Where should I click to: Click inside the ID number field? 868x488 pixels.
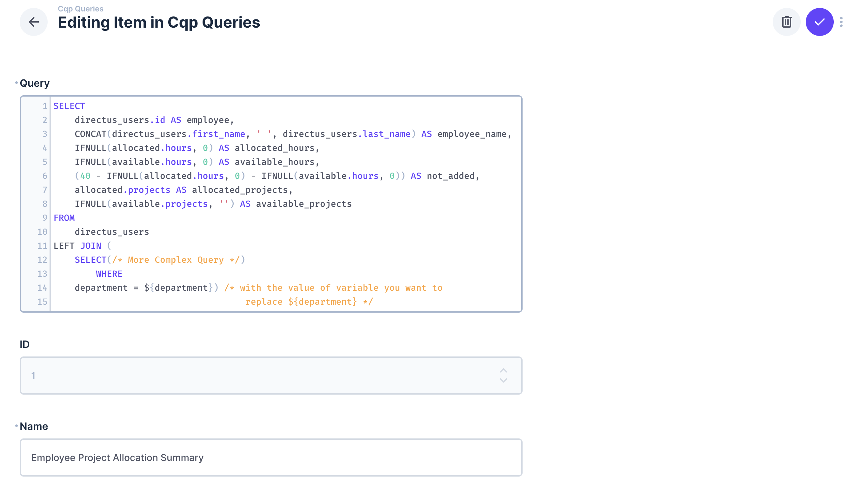point(256,375)
